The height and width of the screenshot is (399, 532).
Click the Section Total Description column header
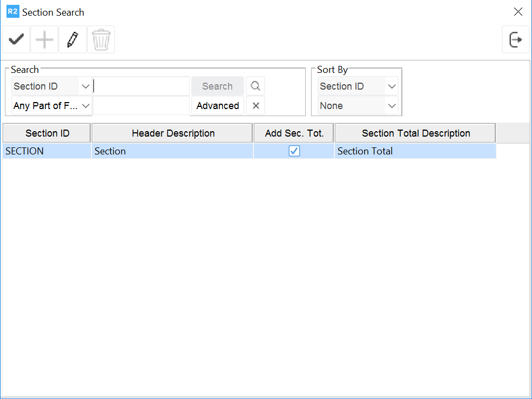point(415,133)
